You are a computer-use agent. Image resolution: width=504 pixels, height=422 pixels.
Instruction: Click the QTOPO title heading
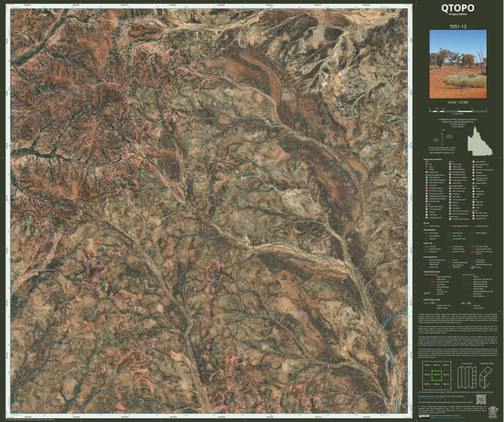pos(457,8)
